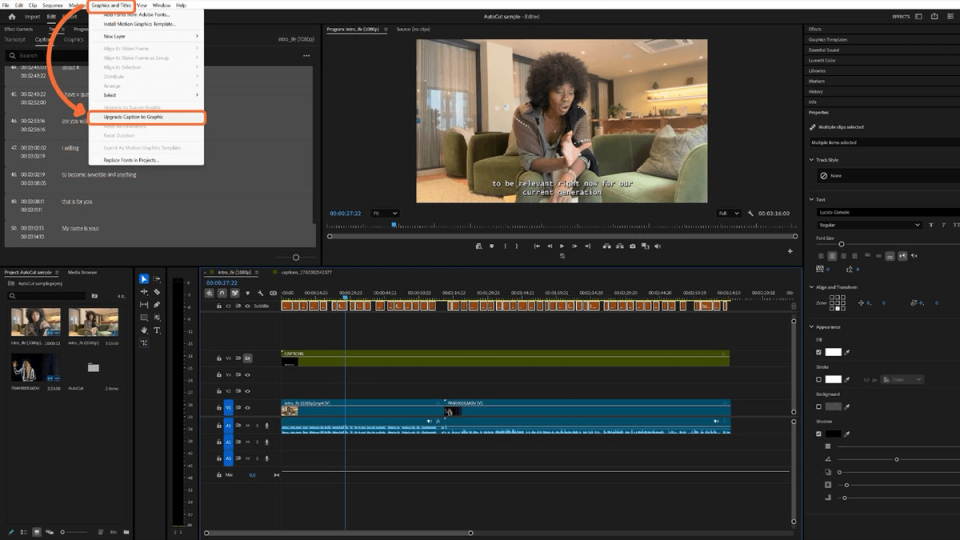Enable the Stroke checkbox
This screenshot has height=540, width=960.
tap(819, 380)
